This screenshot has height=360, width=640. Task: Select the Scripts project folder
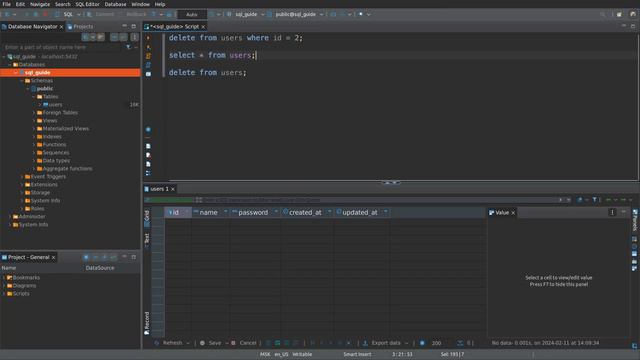pyautogui.click(x=18, y=293)
